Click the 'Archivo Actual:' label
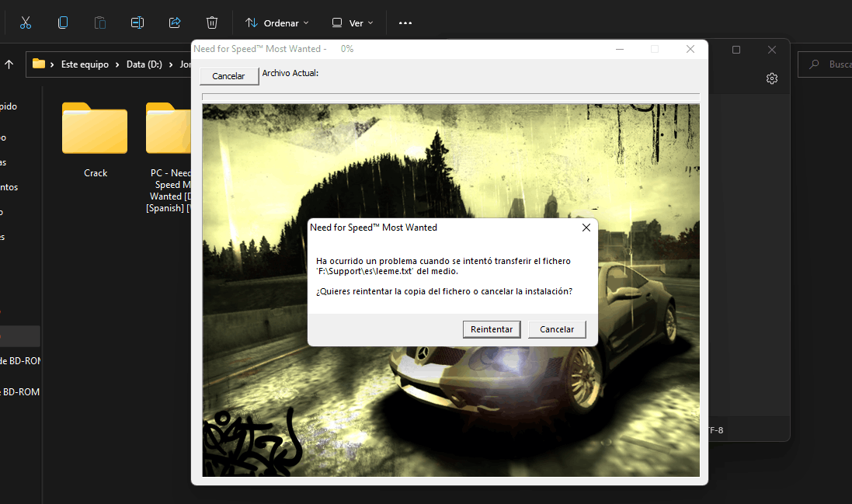Image resolution: width=852 pixels, height=504 pixels. [290, 73]
